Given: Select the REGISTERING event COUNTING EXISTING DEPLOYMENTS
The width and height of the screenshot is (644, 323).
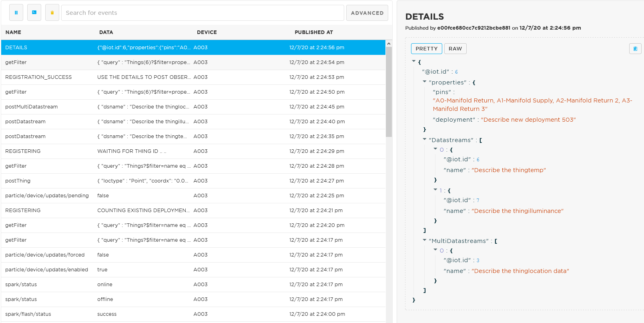Looking at the screenshot, I should pyautogui.click(x=193, y=211).
